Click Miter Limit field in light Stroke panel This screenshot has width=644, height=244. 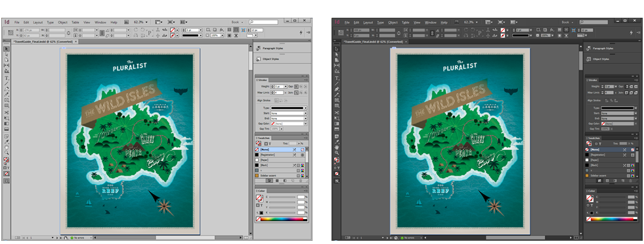point(278,93)
